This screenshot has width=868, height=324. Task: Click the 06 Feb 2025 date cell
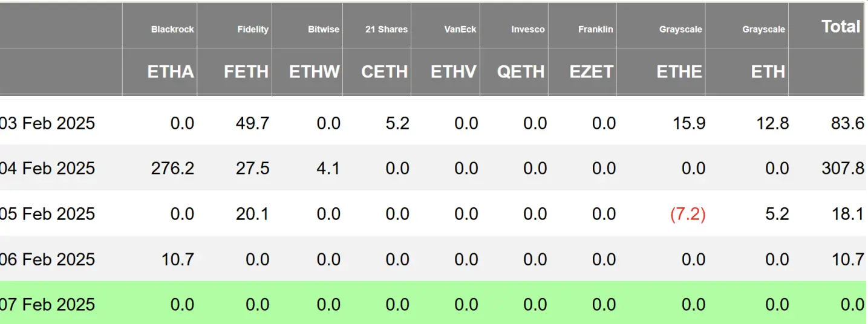[48, 259]
